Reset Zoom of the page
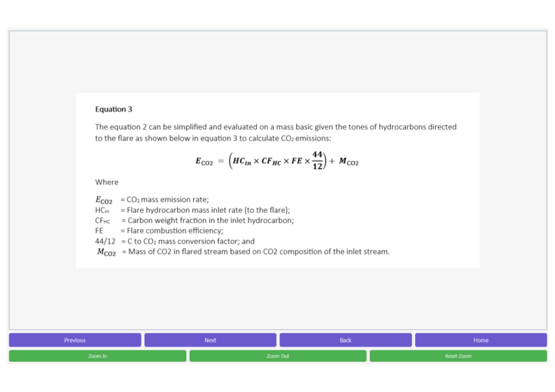Viewport: 555px width, 392px height. [x=458, y=356]
